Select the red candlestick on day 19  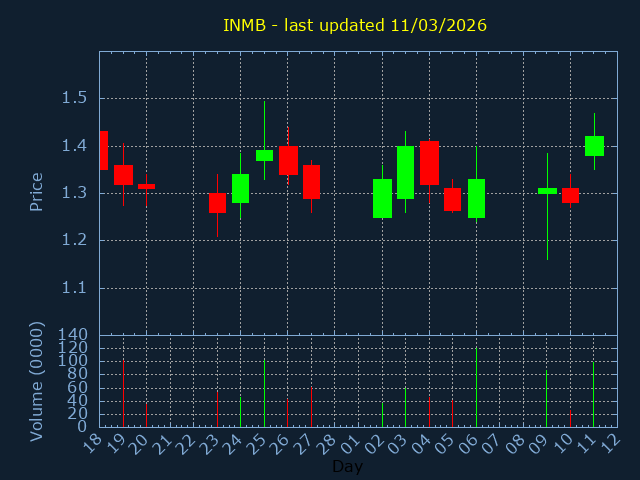coord(123,175)
